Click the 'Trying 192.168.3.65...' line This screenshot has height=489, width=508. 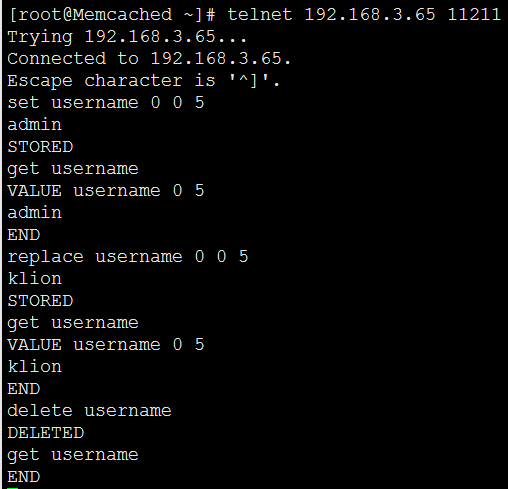pos(127,37)
